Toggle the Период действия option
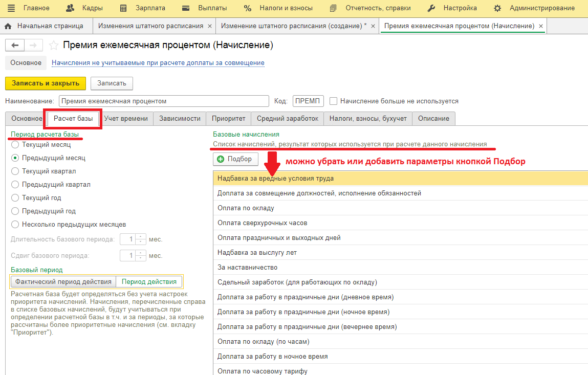 point(149,281)
